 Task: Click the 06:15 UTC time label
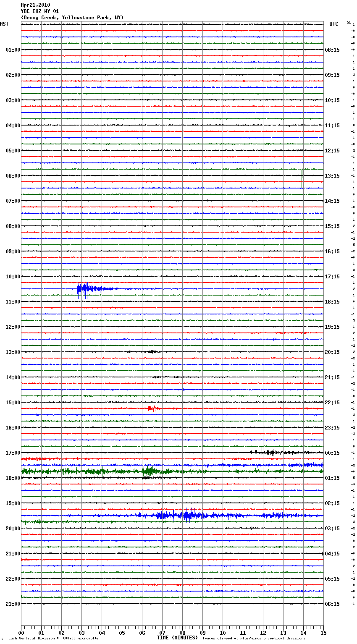pyautogui.click(x=332, y=604)
